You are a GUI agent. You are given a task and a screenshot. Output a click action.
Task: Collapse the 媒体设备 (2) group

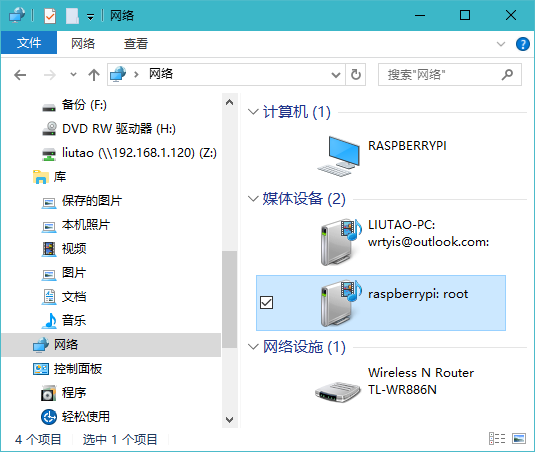(253, 199)
